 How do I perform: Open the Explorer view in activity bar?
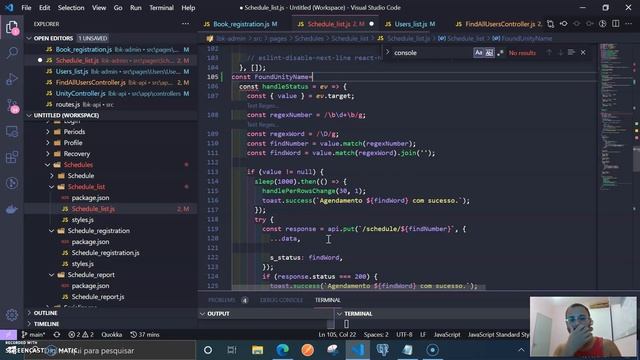point(12,28)
